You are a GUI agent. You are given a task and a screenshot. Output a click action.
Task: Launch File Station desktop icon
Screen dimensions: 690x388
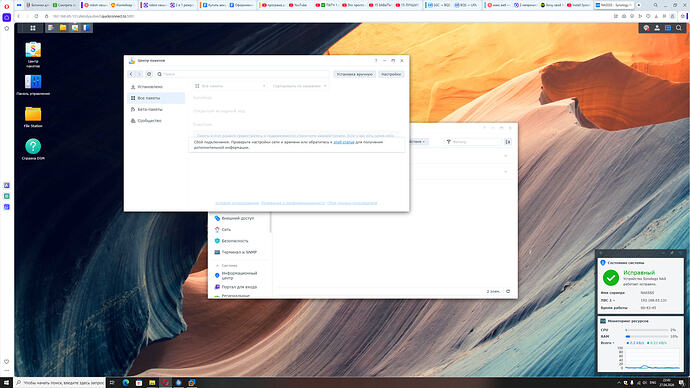[x=33, y=117]
